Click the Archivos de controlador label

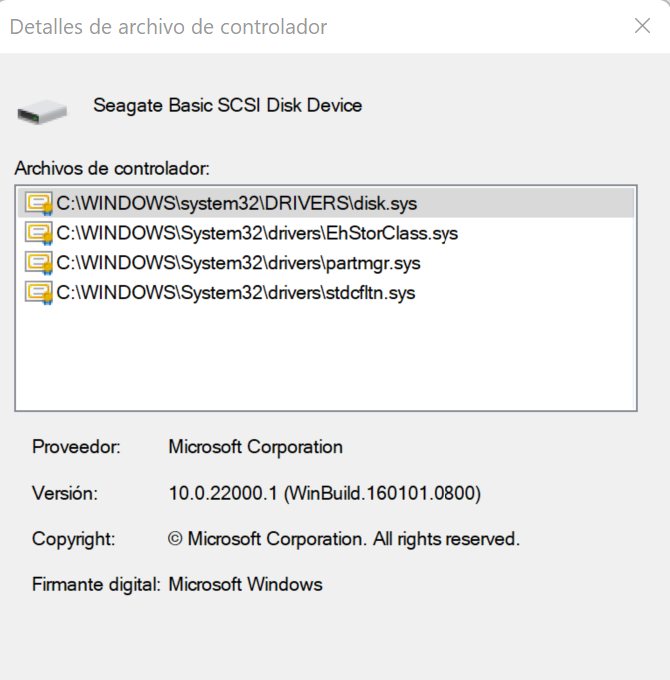tap(112, 168)
